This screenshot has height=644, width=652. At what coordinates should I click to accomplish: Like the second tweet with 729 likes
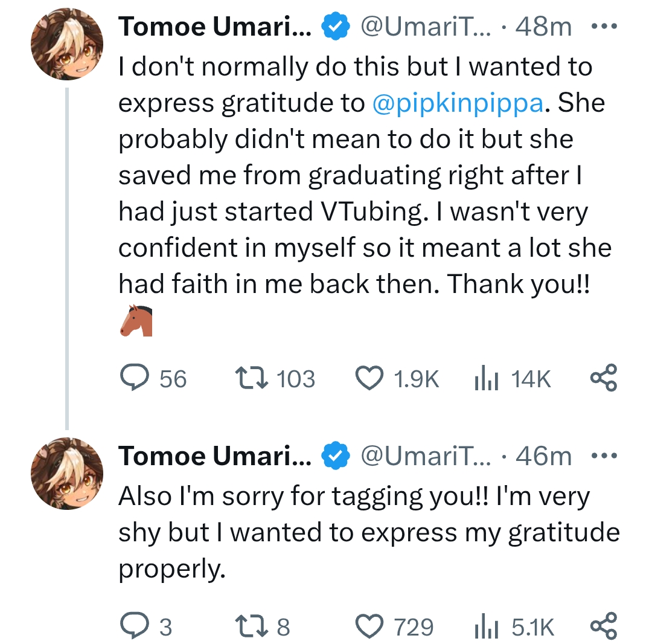(x=369, y=626)
